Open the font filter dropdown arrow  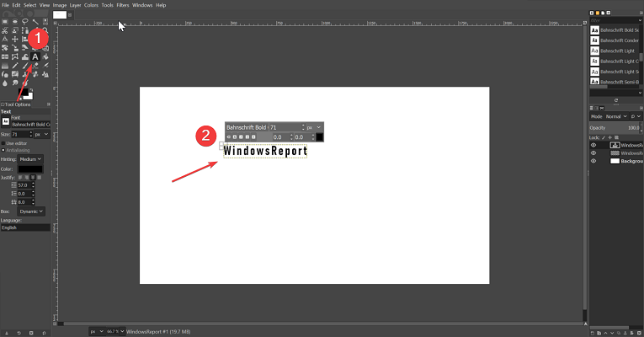(640, 20)
